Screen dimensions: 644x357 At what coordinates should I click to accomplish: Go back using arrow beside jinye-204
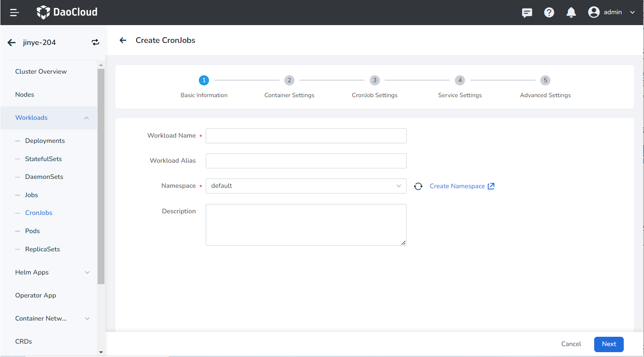pos(12,42)
